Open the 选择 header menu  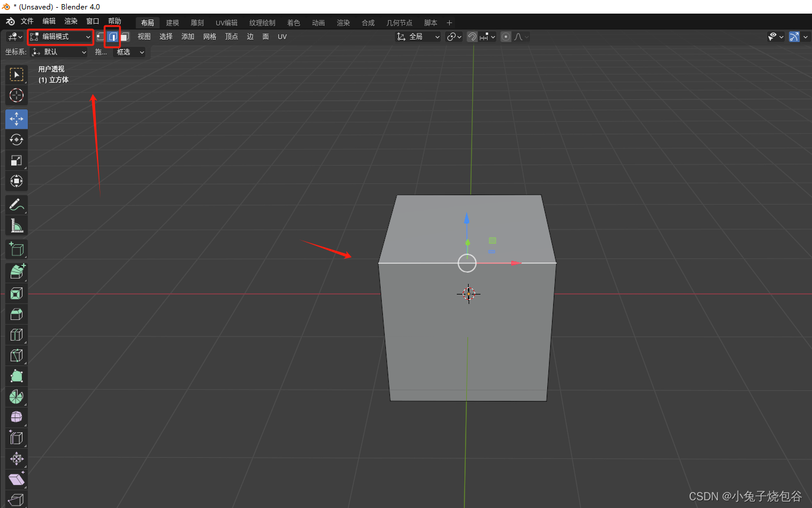click(x=166, y=37)
